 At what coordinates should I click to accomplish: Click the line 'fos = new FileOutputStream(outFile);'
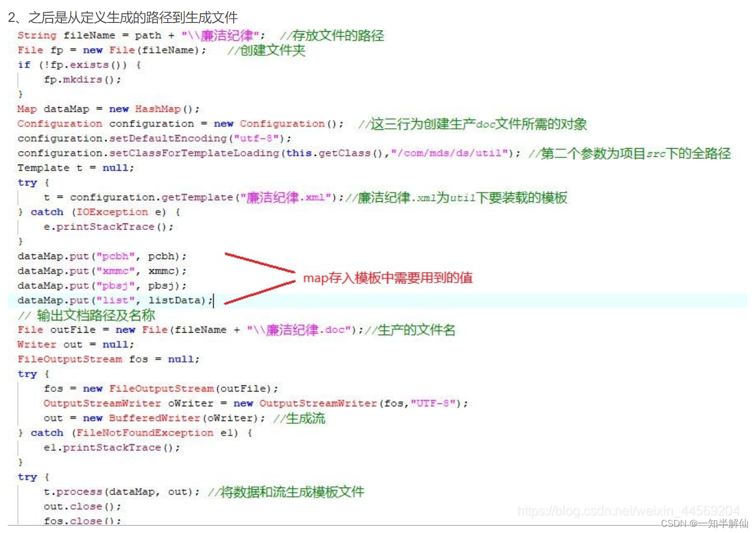click(x=161, y=389)
